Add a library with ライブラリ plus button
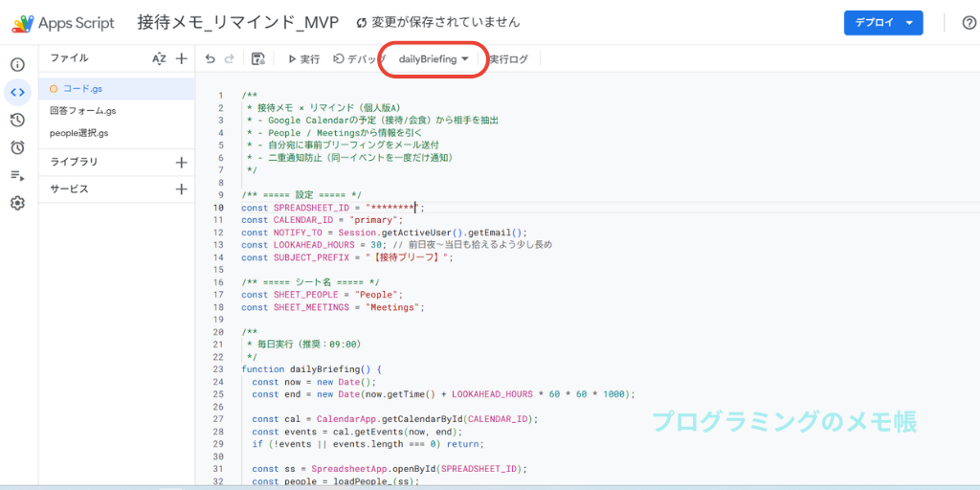The height and width of the screenshot is (490, 980). (181, 162)
